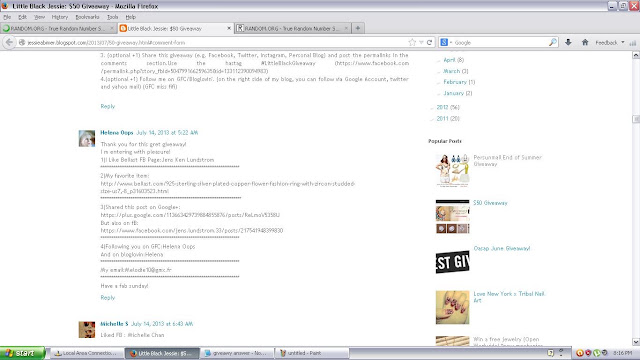Click the Blogger favicon on the active tab

(123, 28)
